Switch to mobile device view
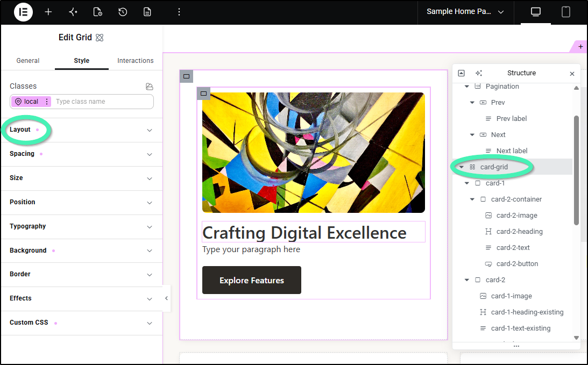The width and height of the screenshot is (588, 365). [x=565, y=12]
